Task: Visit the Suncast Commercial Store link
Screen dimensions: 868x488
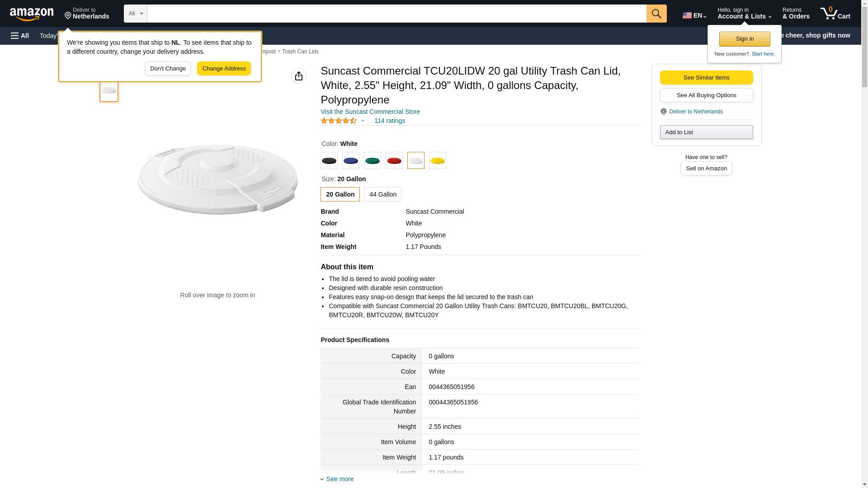Action: 370,112
